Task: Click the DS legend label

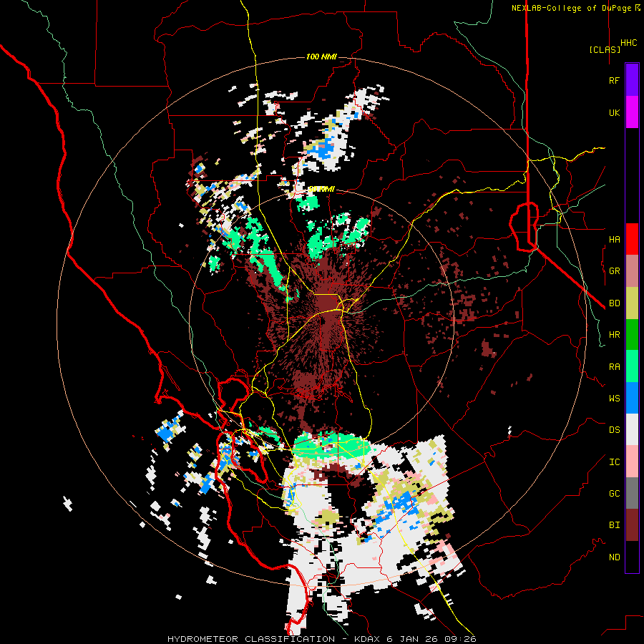Action: click(614, 430)
